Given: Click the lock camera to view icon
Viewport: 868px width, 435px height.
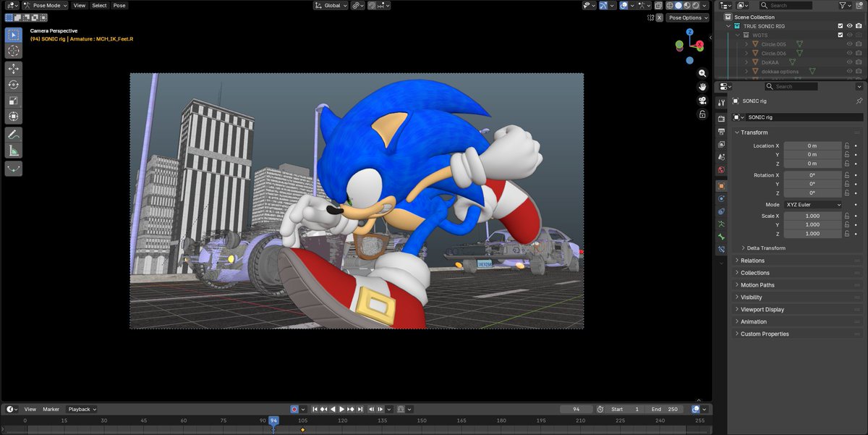Looking at the screenshot, I should [702, 114].
